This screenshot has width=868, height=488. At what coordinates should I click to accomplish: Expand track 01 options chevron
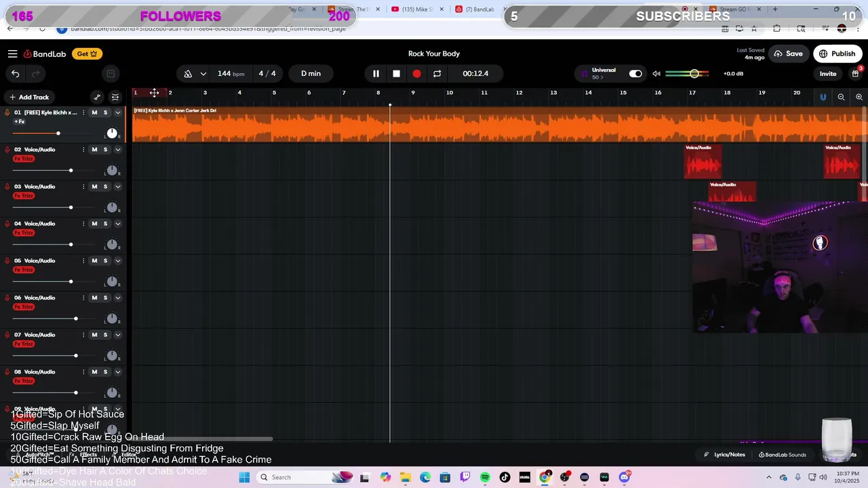click(117, 113)
